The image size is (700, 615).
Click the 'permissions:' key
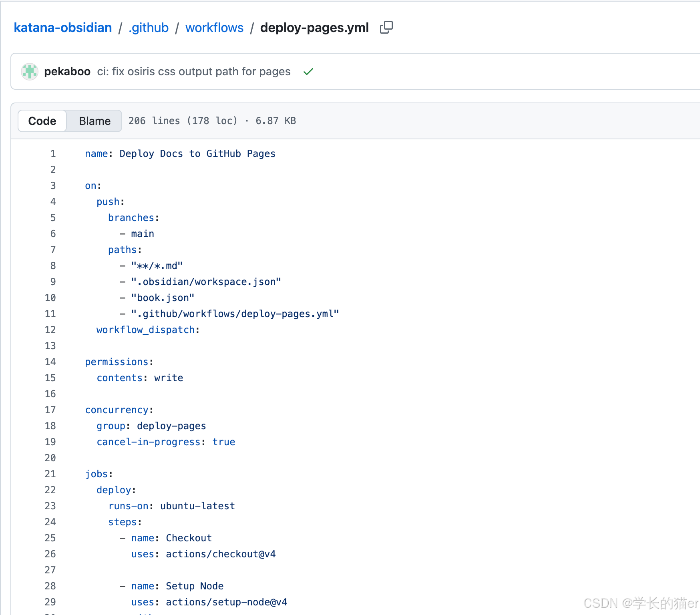(x=119, y=362)
